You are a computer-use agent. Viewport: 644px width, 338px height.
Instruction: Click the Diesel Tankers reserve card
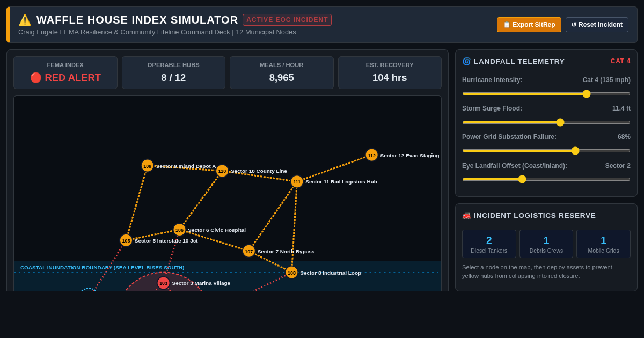tap(489, 244)
